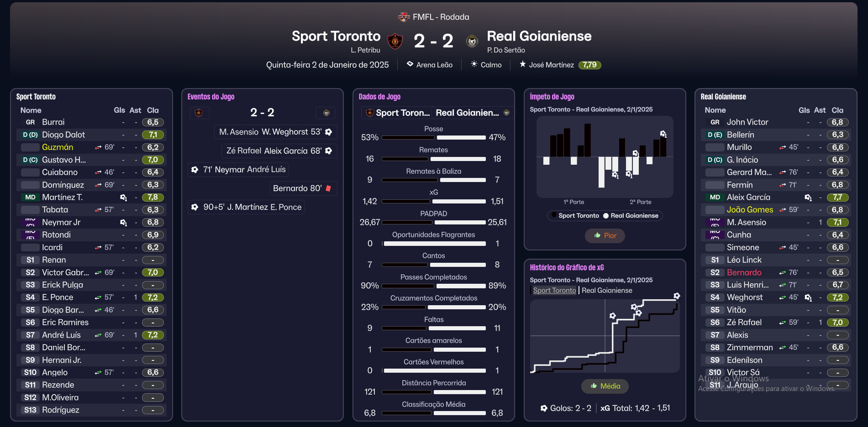This screenshot has height=427, width=868.
Task: Open João Gomes player entry
Action: (750, 210)
